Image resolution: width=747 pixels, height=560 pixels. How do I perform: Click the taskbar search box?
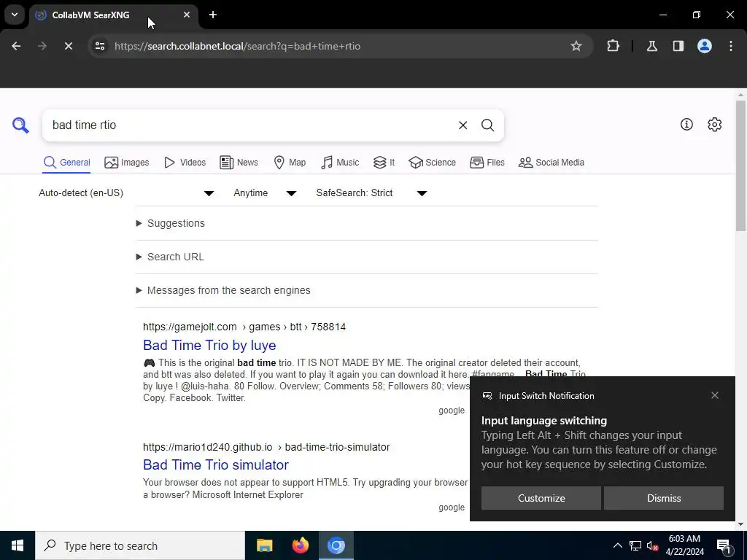pyautogui.click(x=140, y=545)
